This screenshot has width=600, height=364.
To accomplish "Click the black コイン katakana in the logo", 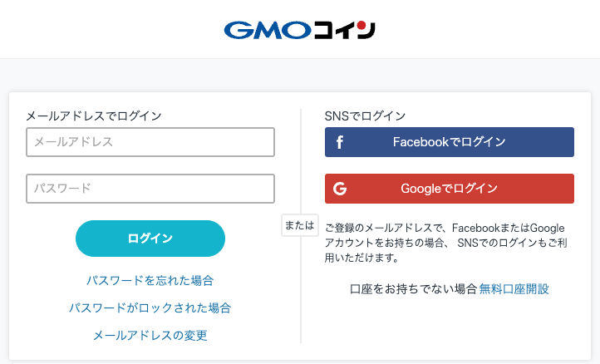I will (x=344, y=30).
